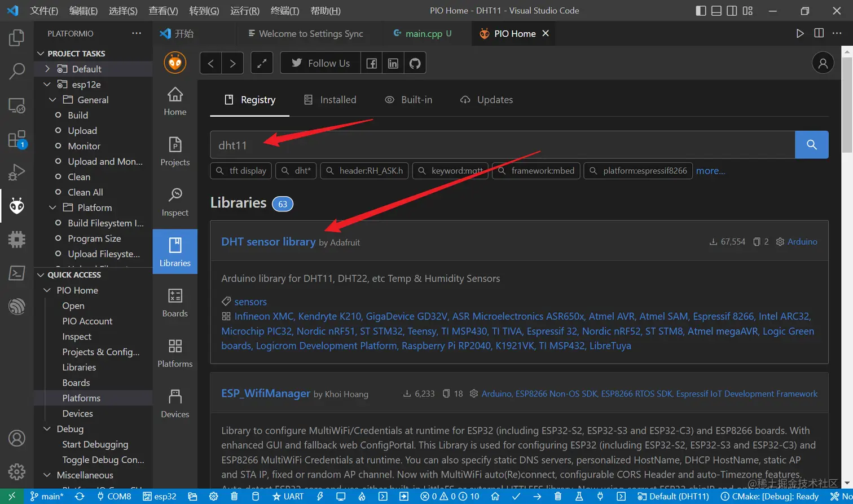Select the PlatformIO alien icon in activity bar
This screenshot has height=504, width=853.
tap(17, 206)
